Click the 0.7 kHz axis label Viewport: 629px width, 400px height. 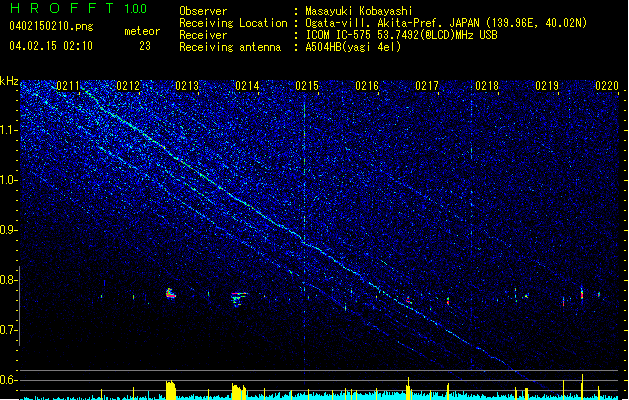pyautogui.click(x=8, y=330)
